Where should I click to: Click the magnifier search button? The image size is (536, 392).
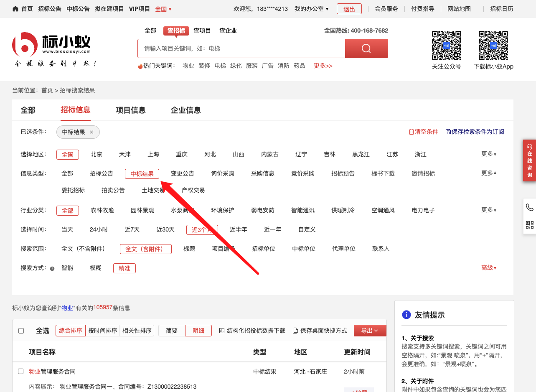coord(366,48)
